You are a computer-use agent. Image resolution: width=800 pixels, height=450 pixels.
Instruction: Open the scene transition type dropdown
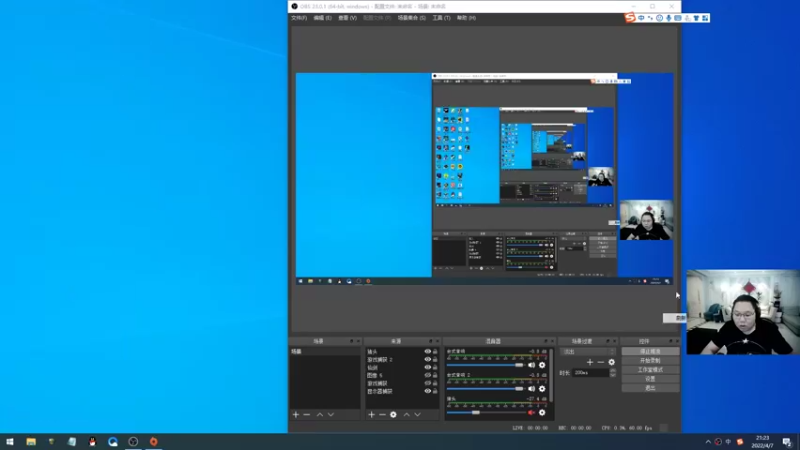point(587,352)
